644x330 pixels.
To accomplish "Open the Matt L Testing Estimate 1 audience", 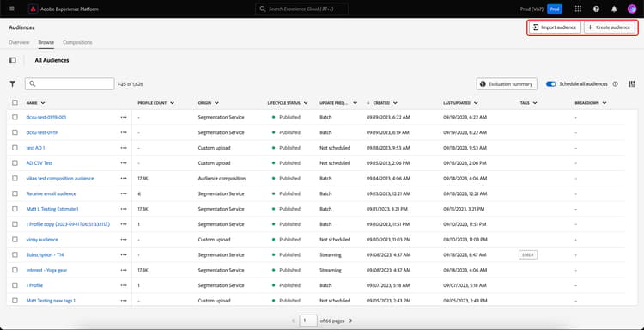I will tap(52, 209).
